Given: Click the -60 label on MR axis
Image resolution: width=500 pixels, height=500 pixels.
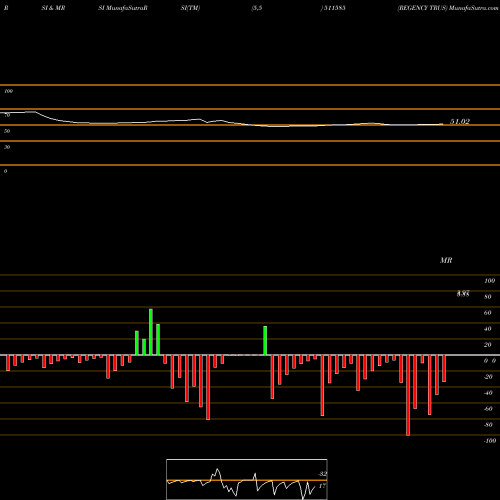Looking at the screenshot, I should 488,409.
